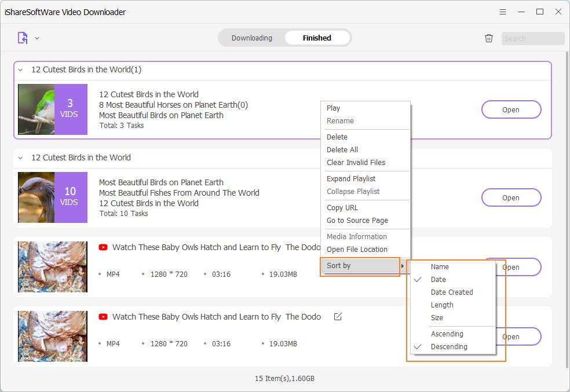Select Go to Source Page menu entry
The height and width of the screenshot is (392, 570).
[x=366, y=221]
